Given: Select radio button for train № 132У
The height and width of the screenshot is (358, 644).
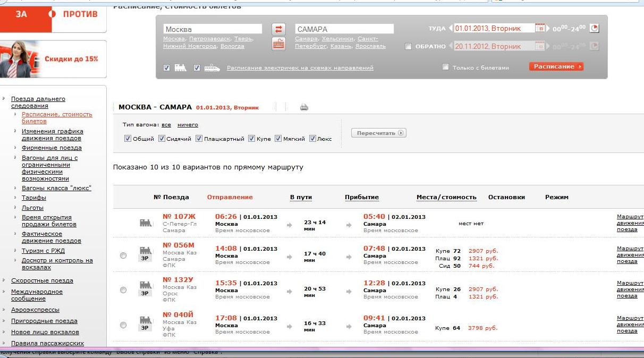Looking at the screenshot, I should pos(123,290).
